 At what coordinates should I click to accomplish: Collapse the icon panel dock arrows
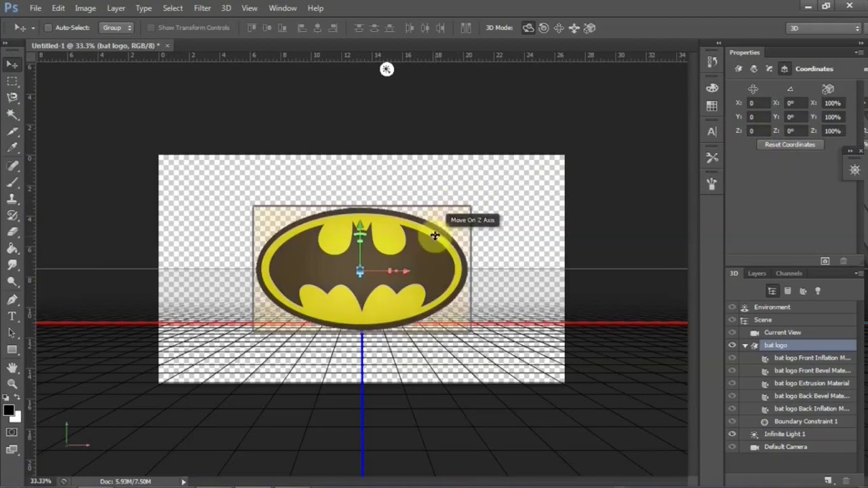point(719,43)
